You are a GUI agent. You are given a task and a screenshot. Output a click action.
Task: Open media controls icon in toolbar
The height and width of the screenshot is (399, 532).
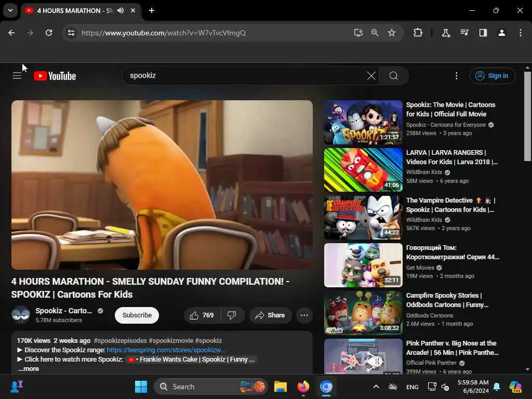[464, 33]
